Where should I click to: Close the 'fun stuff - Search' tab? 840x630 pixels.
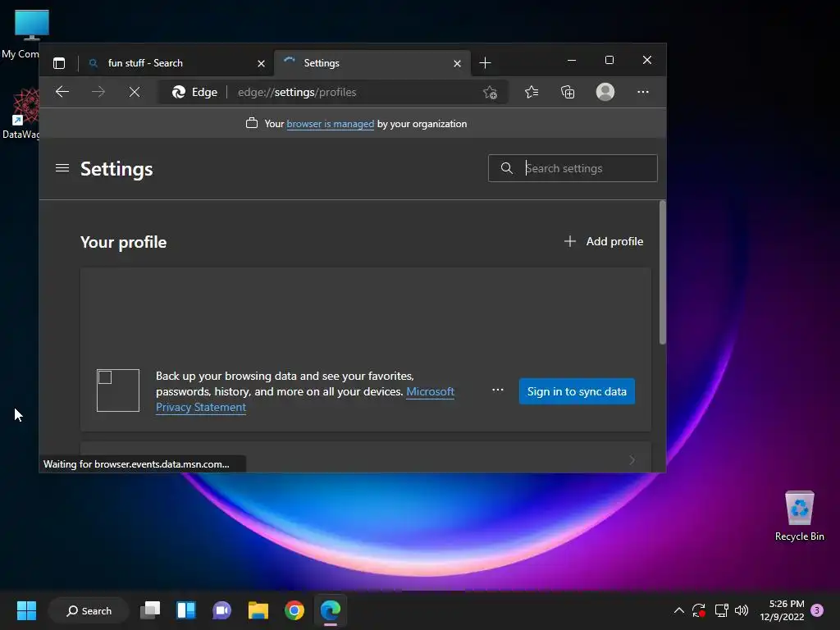pyautogui.click(x=261, y=63)
